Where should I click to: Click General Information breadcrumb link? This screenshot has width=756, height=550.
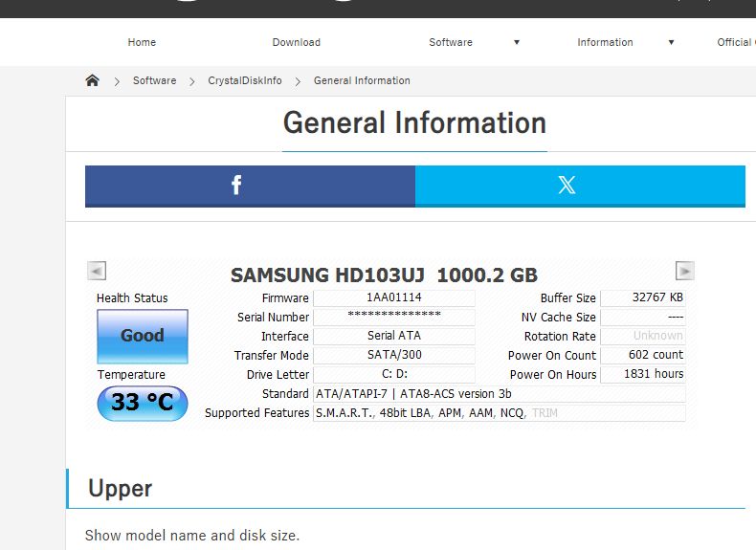(362, 80)
